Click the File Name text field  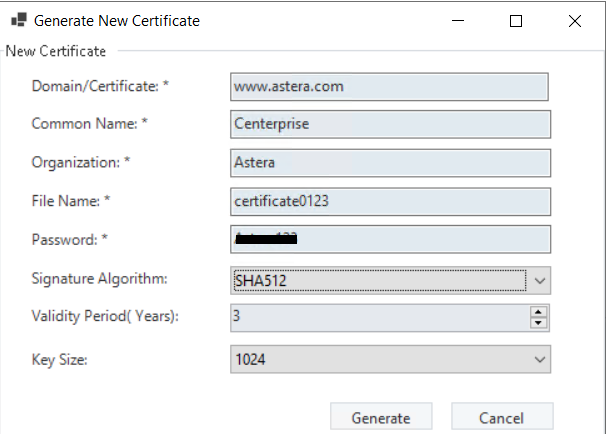[x=389, y=201]
